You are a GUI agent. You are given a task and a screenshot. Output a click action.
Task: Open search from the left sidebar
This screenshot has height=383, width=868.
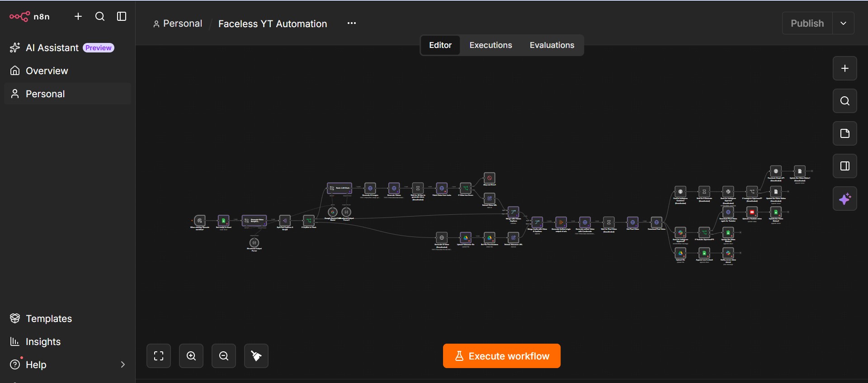[100, 17]
